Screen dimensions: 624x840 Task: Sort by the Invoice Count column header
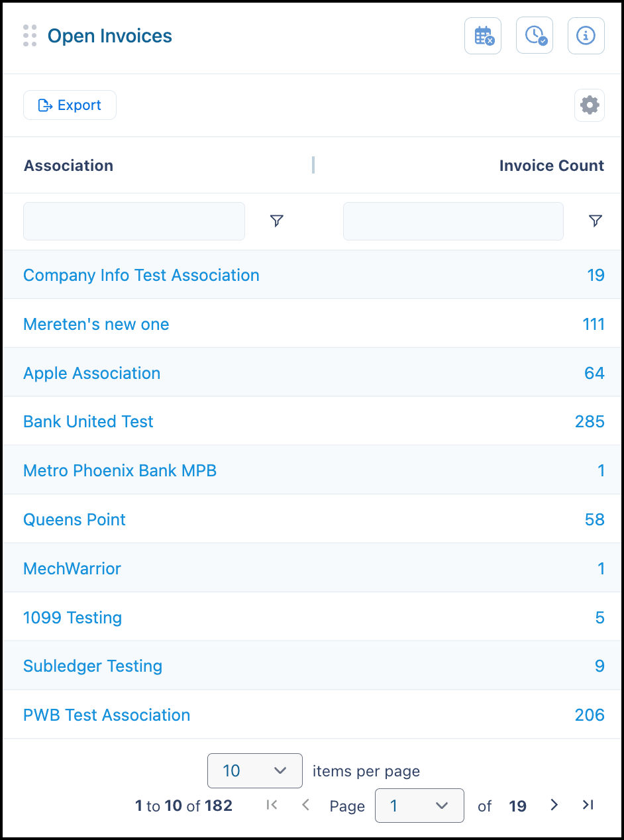[552, 166]
